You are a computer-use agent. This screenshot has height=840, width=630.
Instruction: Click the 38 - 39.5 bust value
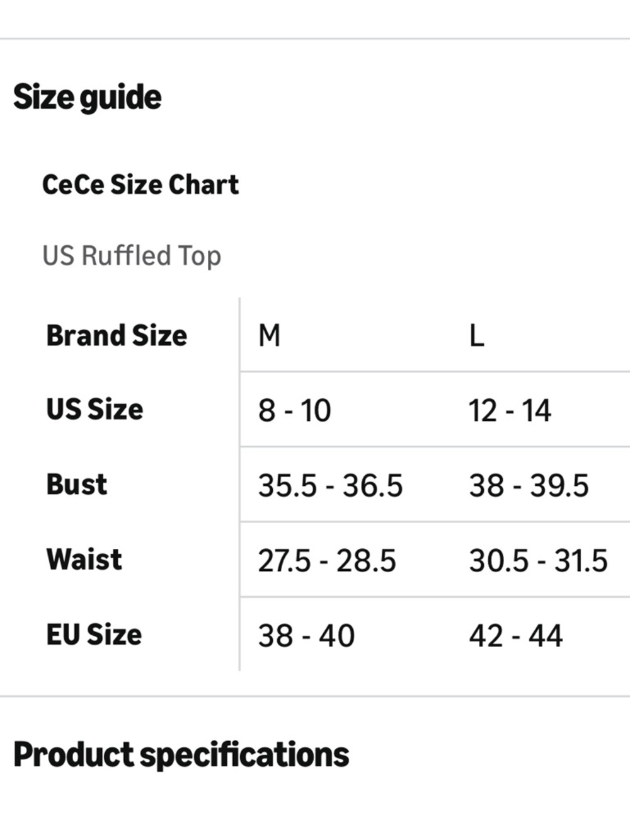tap(529, 486)
